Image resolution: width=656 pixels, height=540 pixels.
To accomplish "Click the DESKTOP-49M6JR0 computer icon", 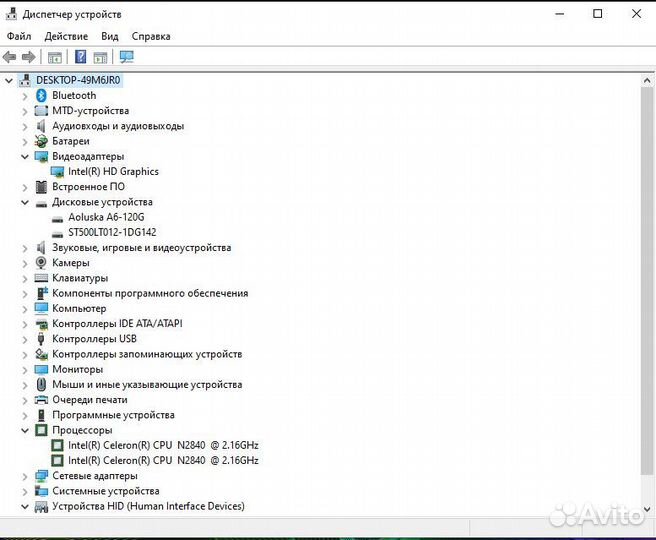I will 25,80.
